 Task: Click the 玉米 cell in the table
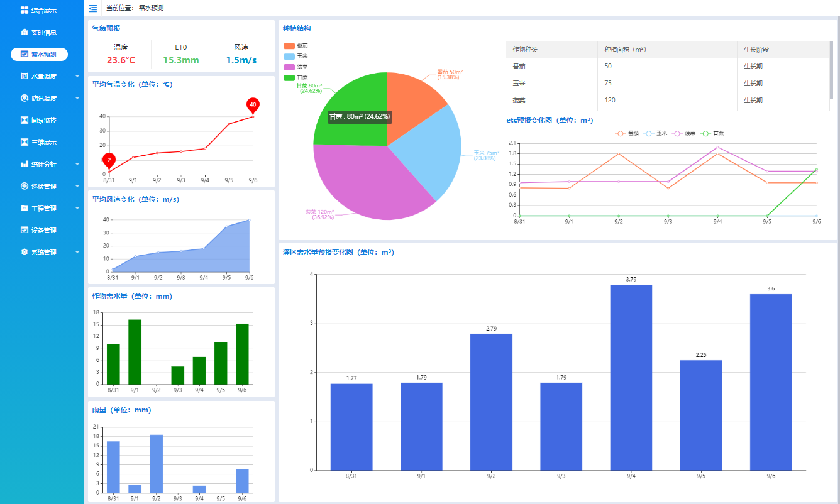[551, 84]
